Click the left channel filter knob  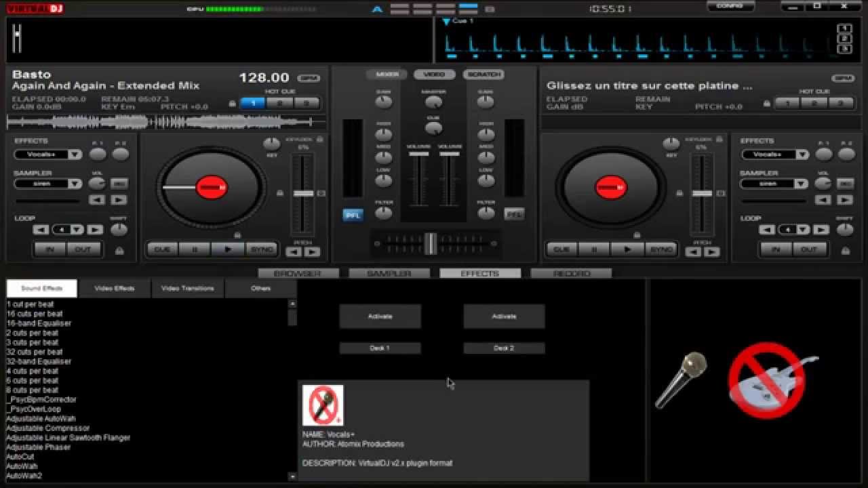pos(384,213)
